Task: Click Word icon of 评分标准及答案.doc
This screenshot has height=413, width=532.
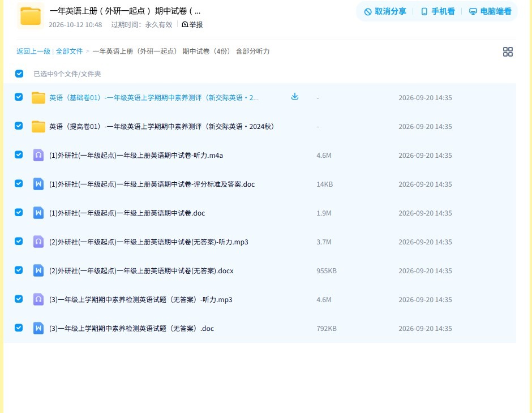Action: pyautogui.click(x=38, y=184)
